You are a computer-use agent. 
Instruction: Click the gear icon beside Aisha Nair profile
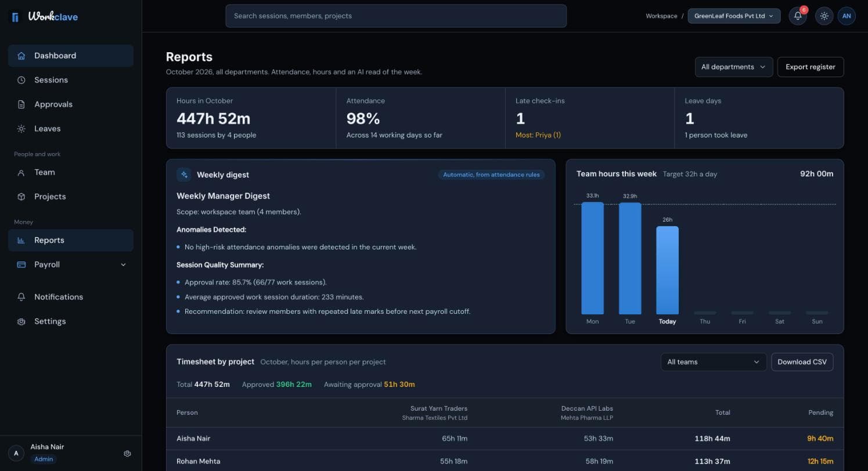128,454
